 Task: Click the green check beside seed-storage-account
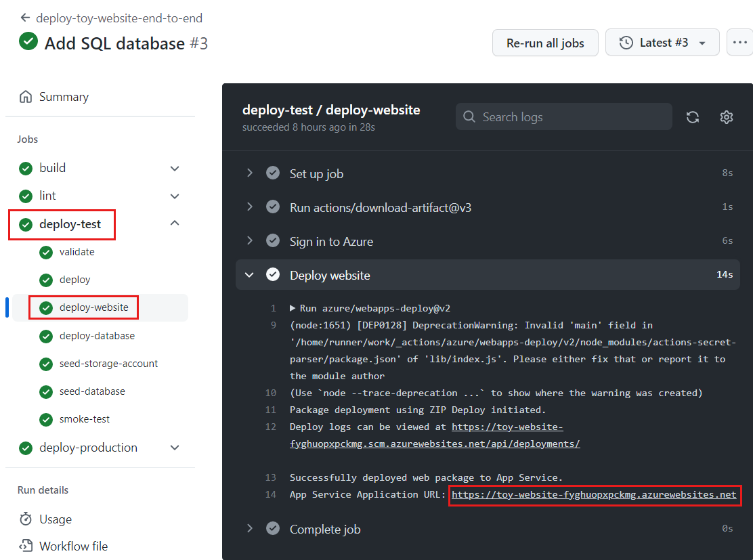46,364
